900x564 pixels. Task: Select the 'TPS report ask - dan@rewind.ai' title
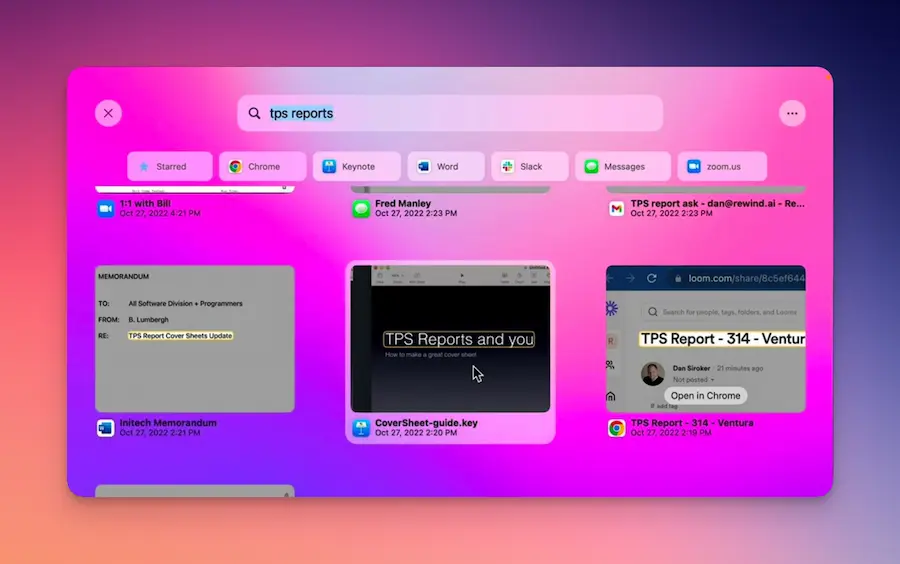[x=717, y=203]
